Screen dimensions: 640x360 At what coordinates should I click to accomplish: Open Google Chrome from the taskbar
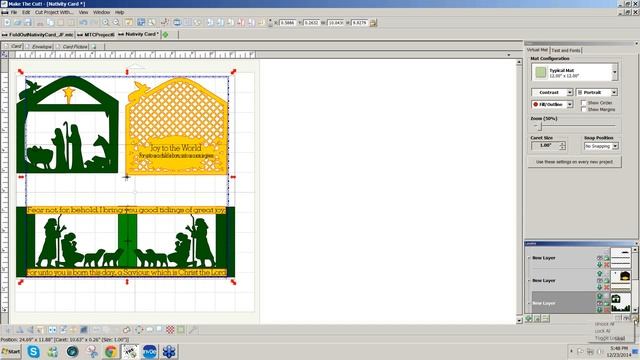coord(111,351)
